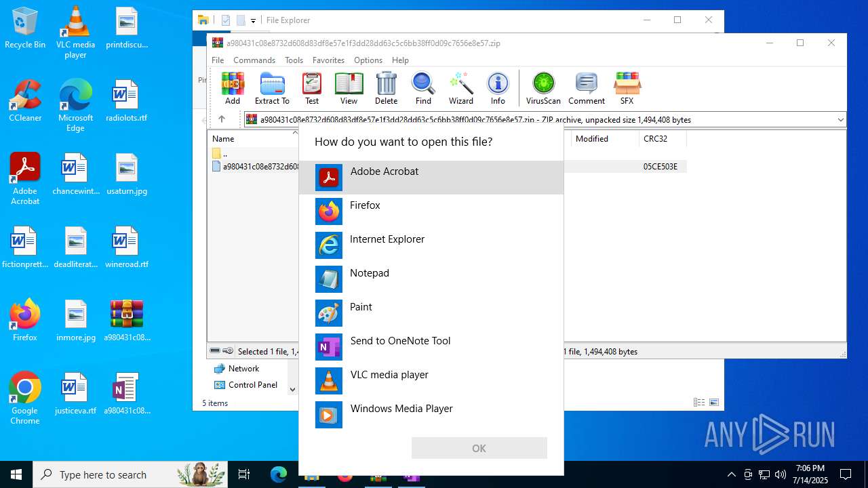The height and width of the screenshot is (488, 868).
Task: Open Task View on the taskbar
Action: click(244, 474)
